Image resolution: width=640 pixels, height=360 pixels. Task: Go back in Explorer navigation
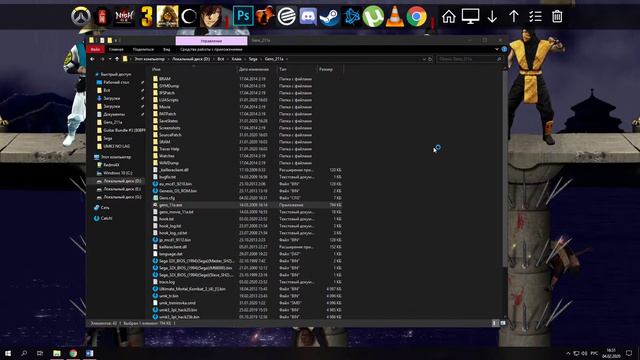point(93,59)
